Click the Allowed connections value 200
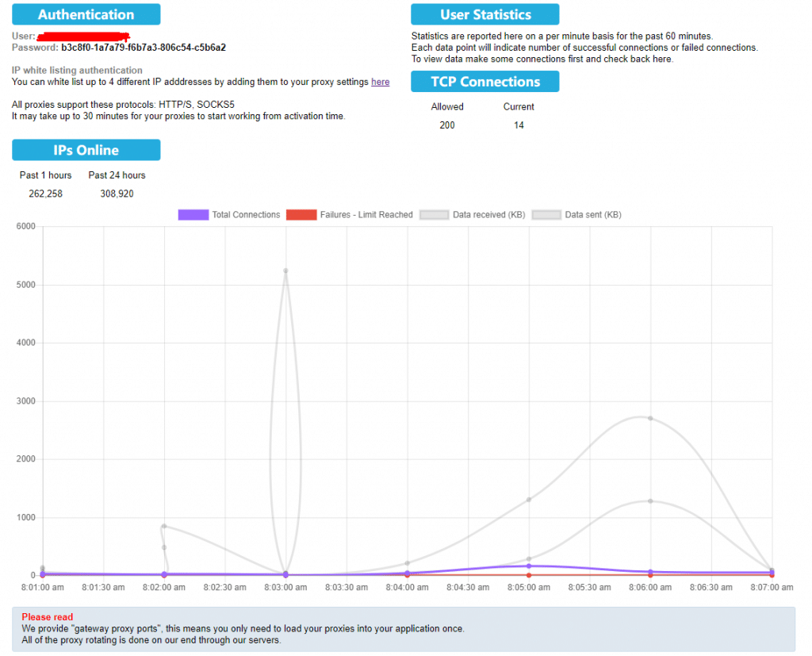Screen dimensions: 812x656 [x=447, y=125]
